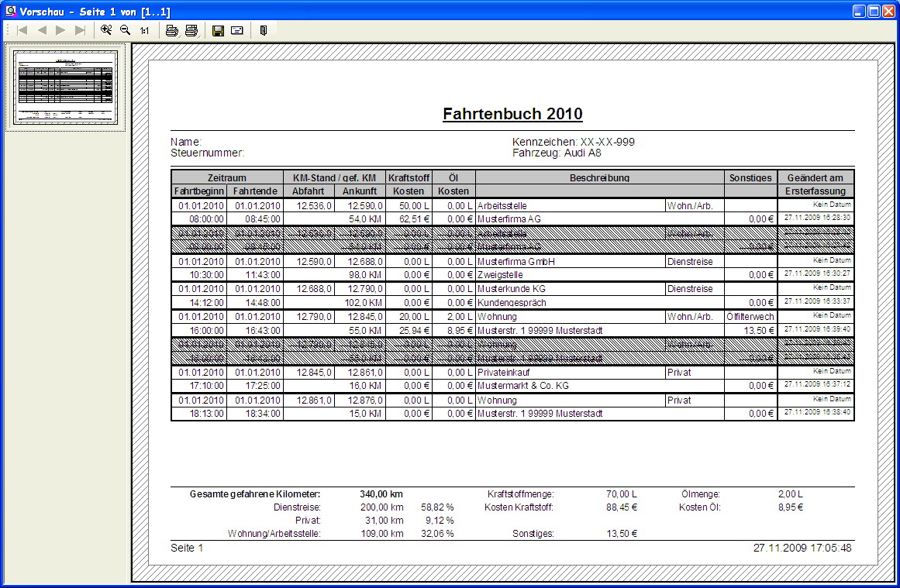The image size is (900, 588).
Task: Maximize the Vorschau preview window
Action: pos(874,11)
